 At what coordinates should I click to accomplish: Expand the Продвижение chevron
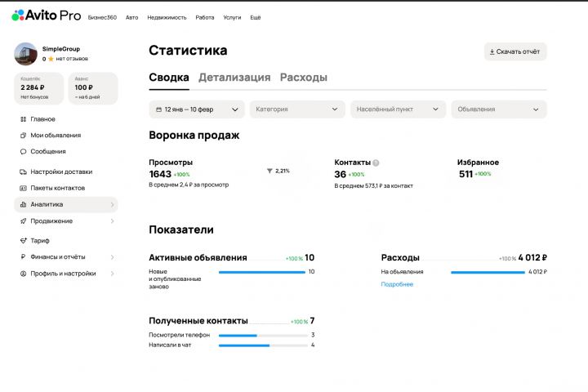point(113,221)
